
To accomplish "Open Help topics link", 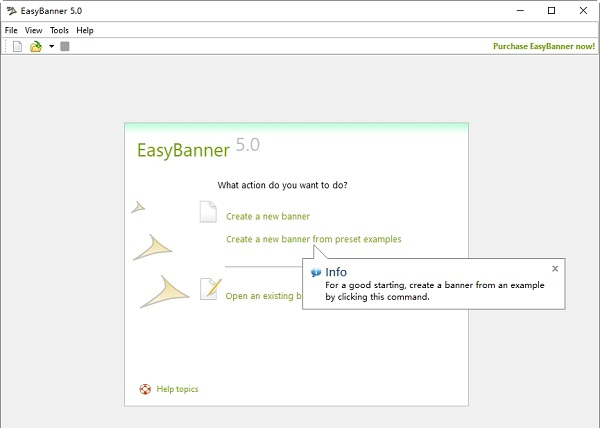I will [177, 389].
